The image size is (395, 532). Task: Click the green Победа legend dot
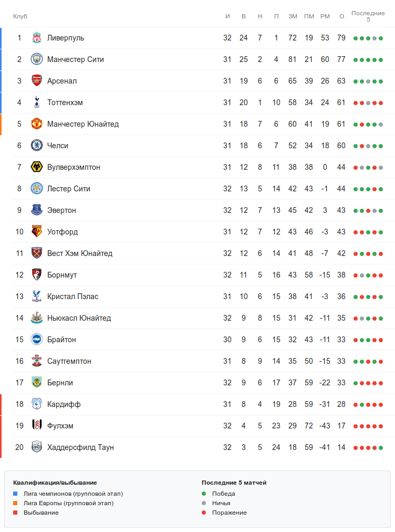click(x=204, y=494)
